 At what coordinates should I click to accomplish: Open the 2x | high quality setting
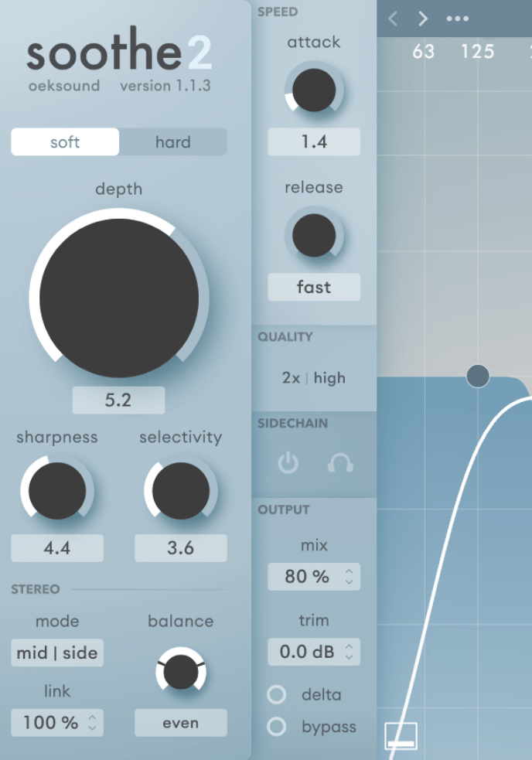[x=314, y=378]
